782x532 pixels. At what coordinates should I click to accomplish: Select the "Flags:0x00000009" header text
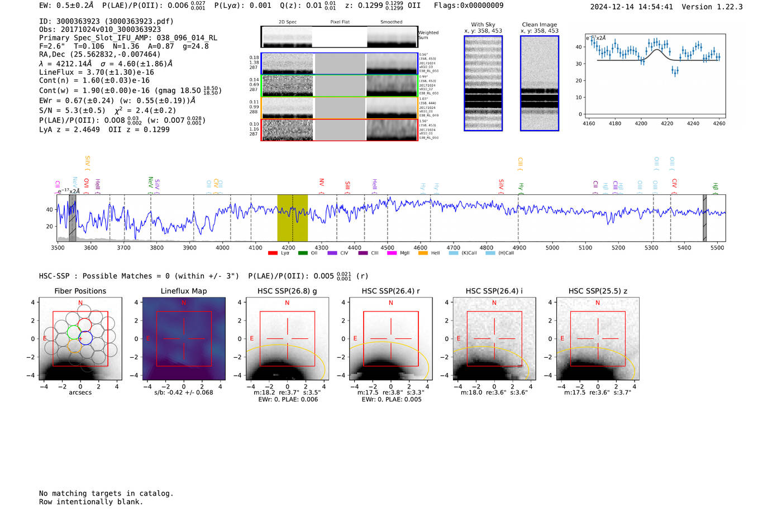click(x=469, y=6)
